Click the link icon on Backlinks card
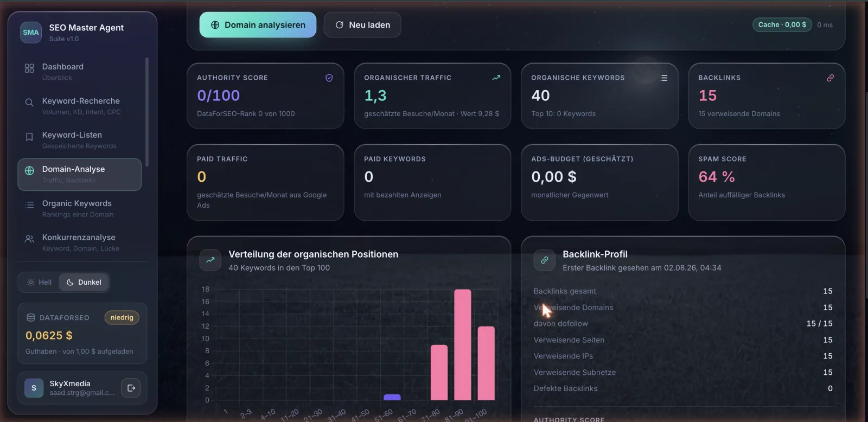 coord(830,78)
